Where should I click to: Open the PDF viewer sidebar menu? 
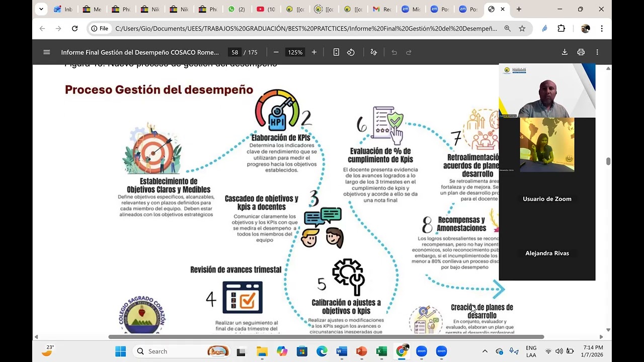pyautogui.click(x=47, y=52)
